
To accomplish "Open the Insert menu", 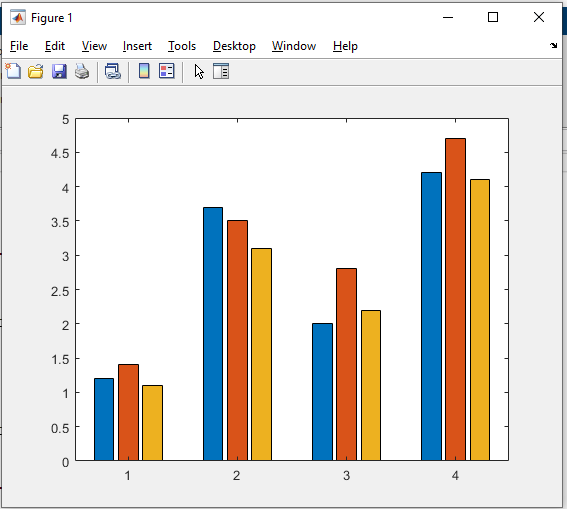I will pos(137,46).
